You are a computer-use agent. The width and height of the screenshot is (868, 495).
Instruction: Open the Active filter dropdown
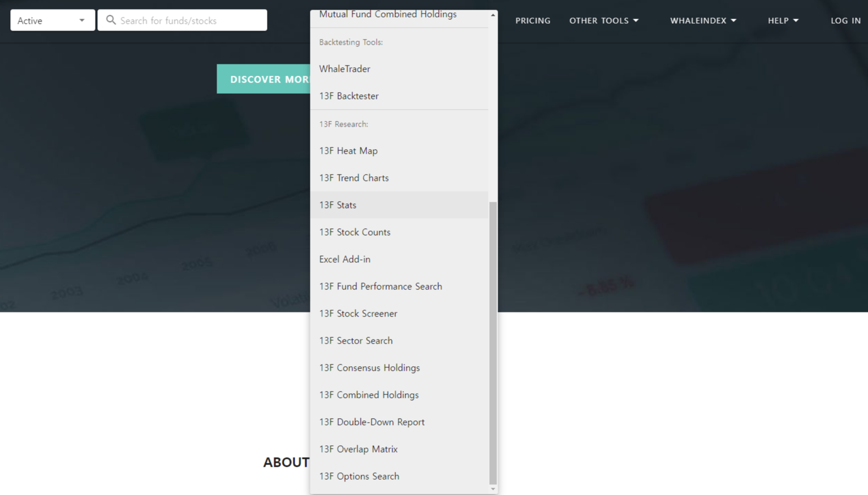[53, 20]
